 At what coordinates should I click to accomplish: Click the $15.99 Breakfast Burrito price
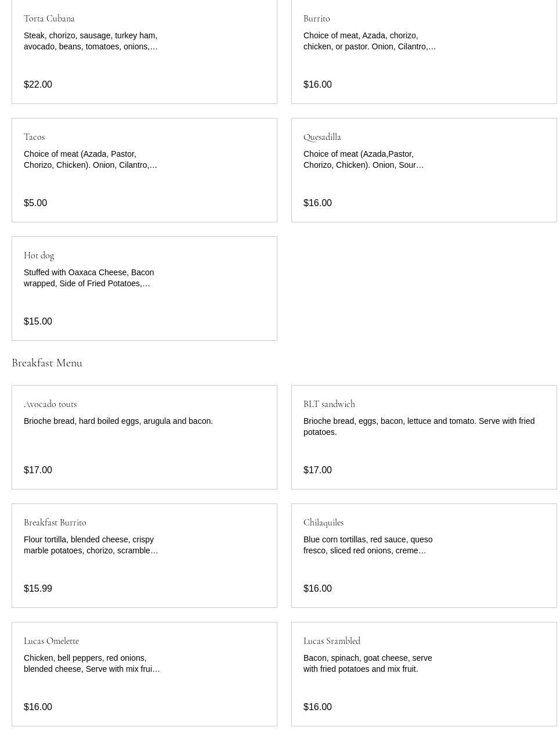point(38,589)
